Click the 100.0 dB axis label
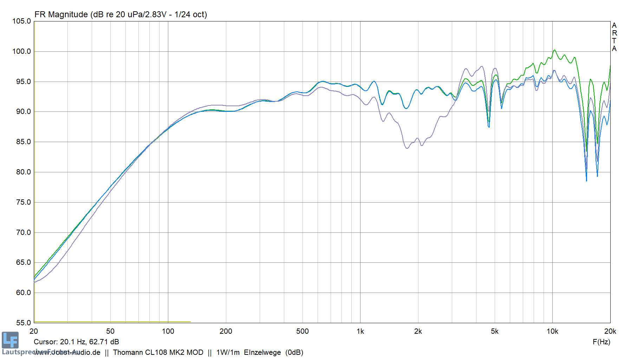 [22, 51]
